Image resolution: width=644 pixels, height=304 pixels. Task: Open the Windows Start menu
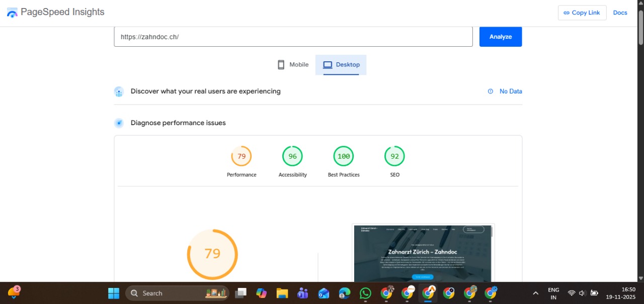114,293
